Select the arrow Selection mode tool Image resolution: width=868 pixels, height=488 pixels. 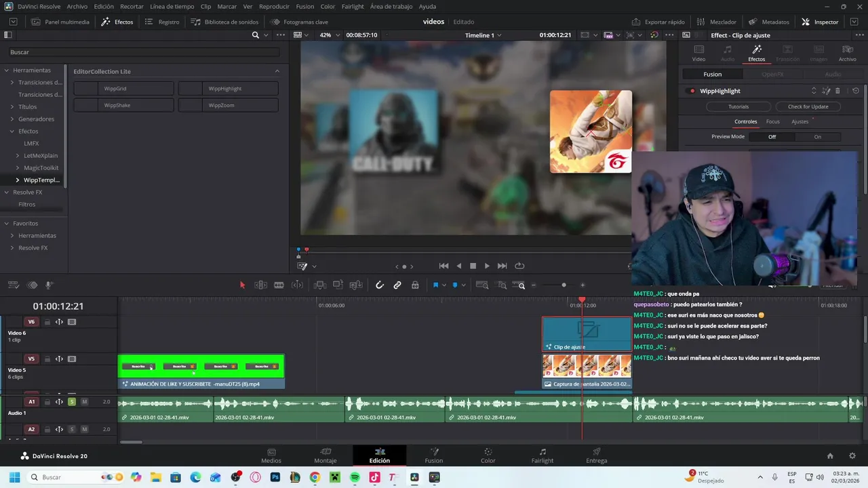click(x=242, y=285)
